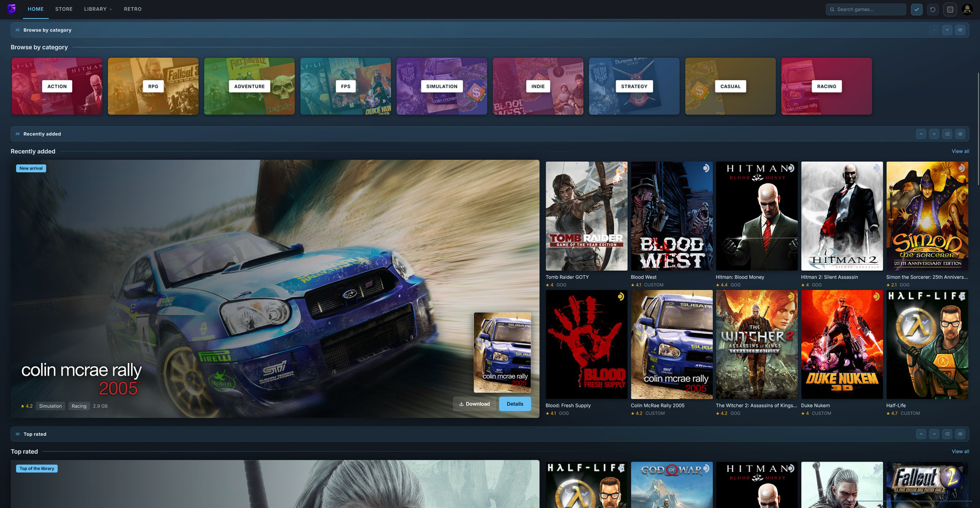Click the Racing tag on featured banner
The image size is (980, 508).
[79, 406]
